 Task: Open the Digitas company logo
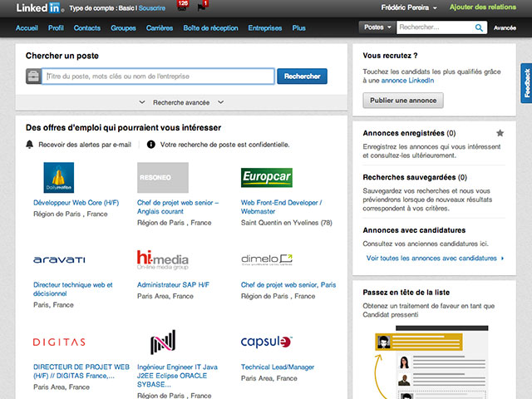[59, 342]
